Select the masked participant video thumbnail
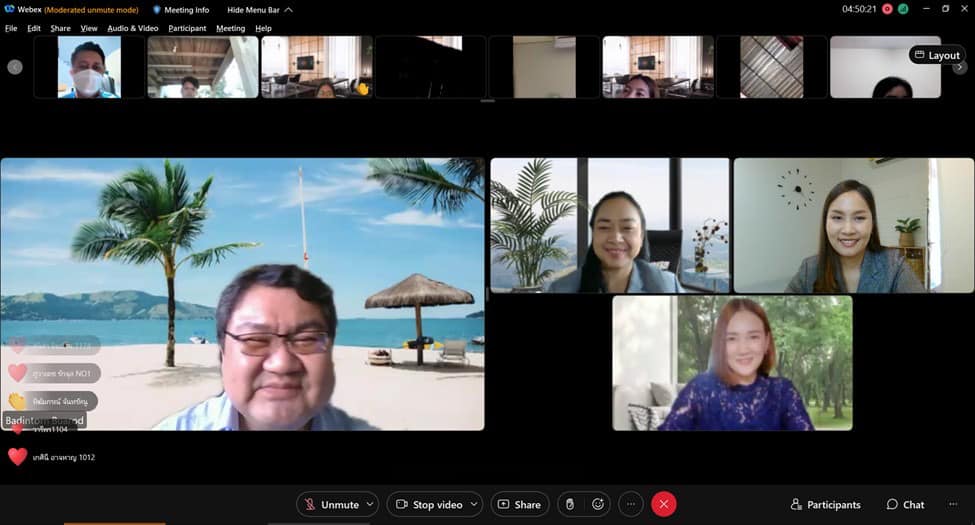Viewport: 975px width, 525px height. click(89, 67)
